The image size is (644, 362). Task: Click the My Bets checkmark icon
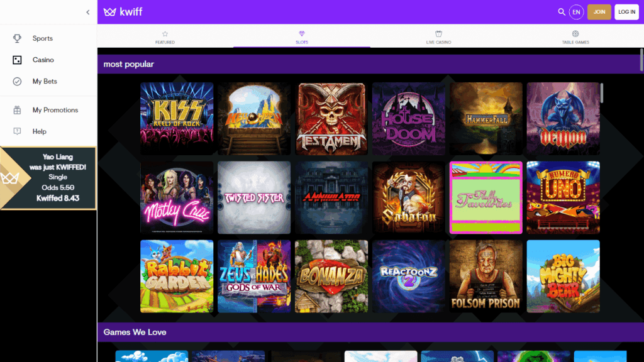(x=17, y=81)
